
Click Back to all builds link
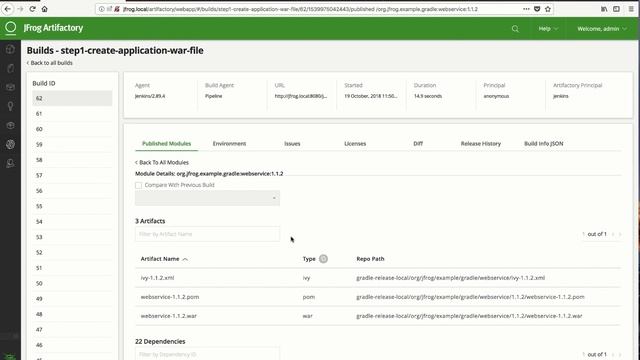point(50,63)
